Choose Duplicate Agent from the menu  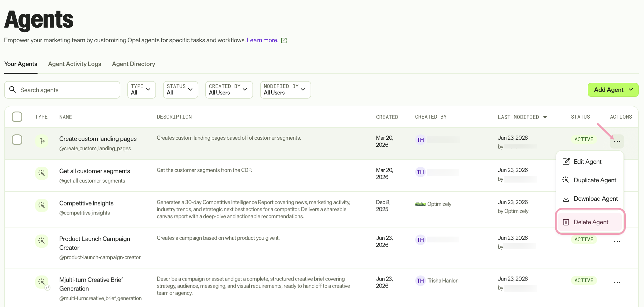click(x=590, y=180)
